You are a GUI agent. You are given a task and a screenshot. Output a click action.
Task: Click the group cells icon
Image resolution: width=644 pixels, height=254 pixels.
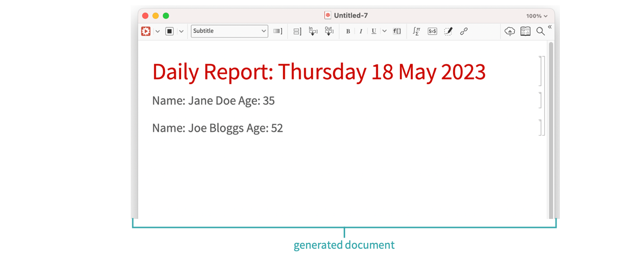pos(297,31)
